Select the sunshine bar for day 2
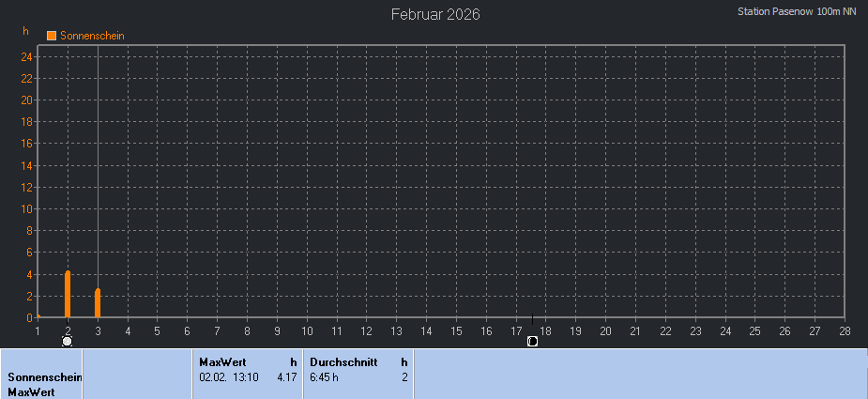868x399 pixels. pyautogui.click(x=68, y=295)
